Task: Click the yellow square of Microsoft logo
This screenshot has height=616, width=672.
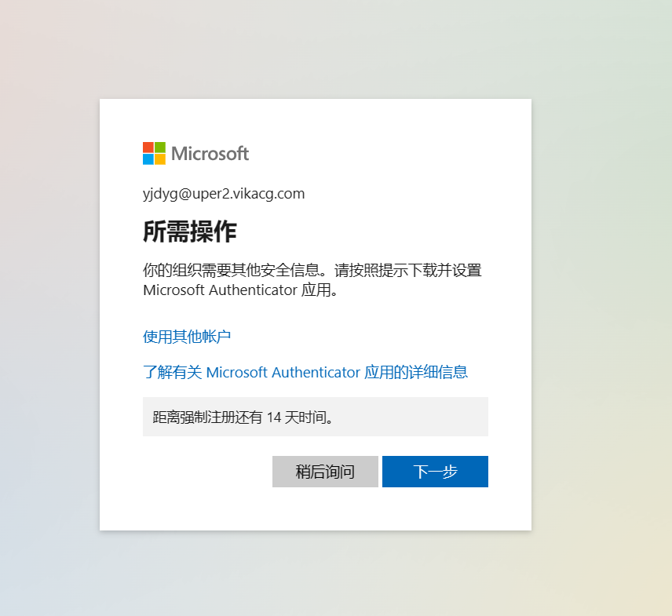Action: click(160, 159)
